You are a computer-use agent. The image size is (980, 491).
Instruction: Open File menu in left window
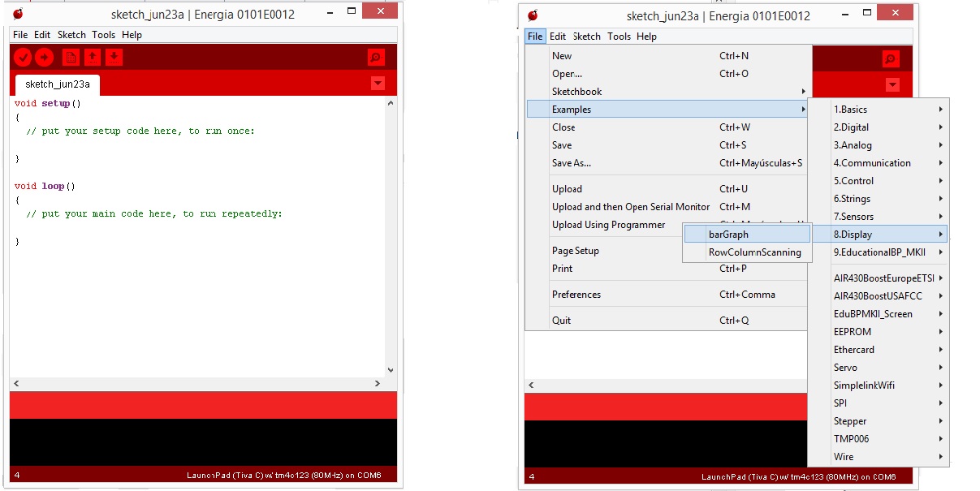coord(20,35)
